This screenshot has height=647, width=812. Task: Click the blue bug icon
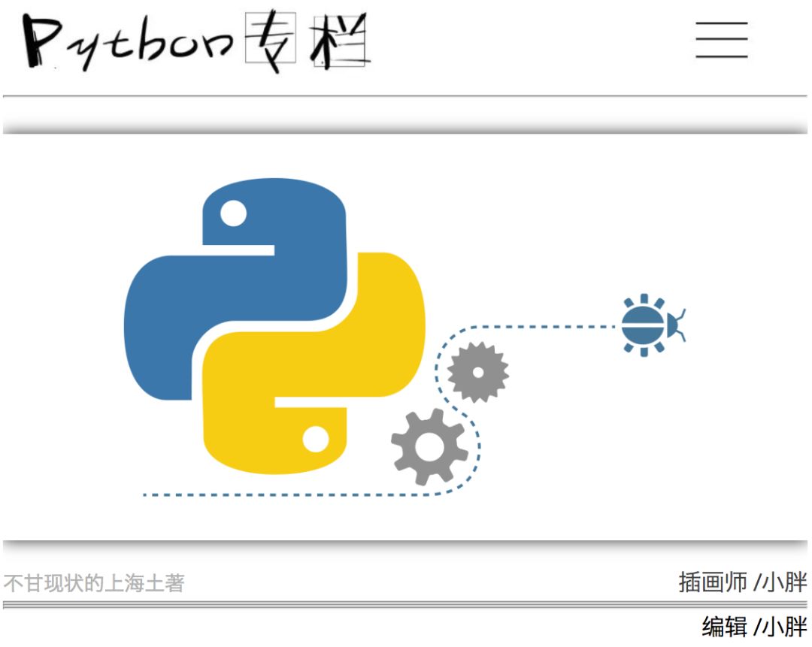[x=653, y=325]
